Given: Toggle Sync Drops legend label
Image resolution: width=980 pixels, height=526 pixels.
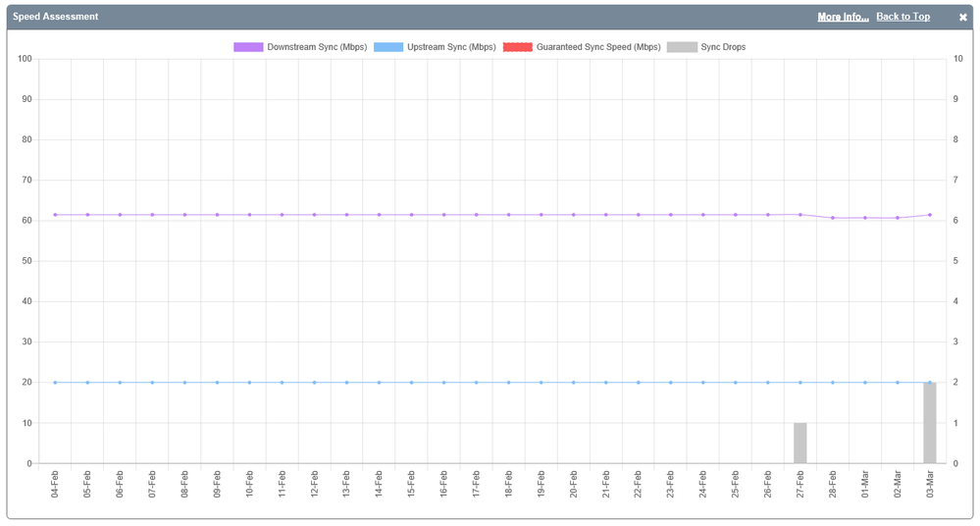Looking at the screenshot, I should coord(723,47).
